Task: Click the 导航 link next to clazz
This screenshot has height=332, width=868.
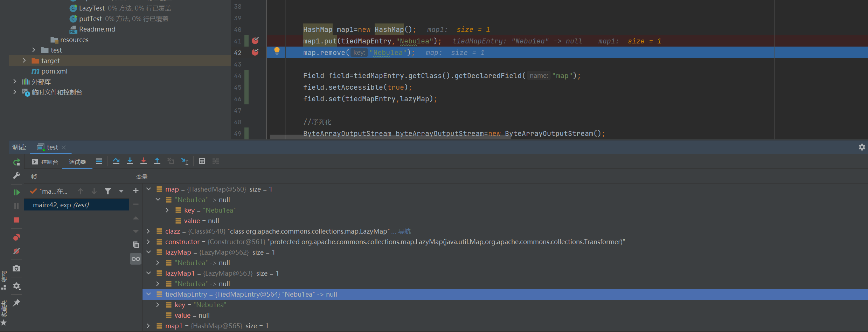Action: (x=404, y=231)
